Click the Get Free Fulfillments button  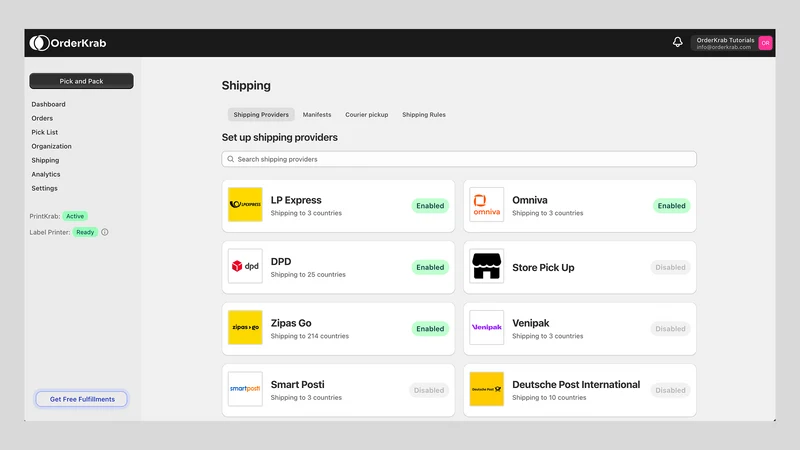(x=82, y=399)
